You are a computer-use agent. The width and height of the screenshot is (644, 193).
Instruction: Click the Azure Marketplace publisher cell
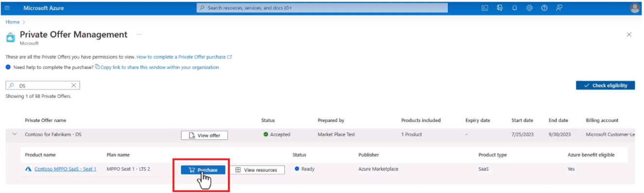click(x=378, y=169)
